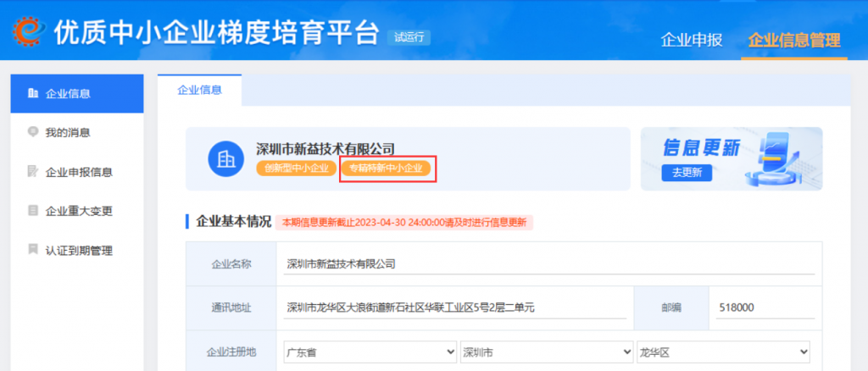This screenshot has height=371, width=868.
Task: Click the 企业基本情况 section heading
Action: click(233, 222)
